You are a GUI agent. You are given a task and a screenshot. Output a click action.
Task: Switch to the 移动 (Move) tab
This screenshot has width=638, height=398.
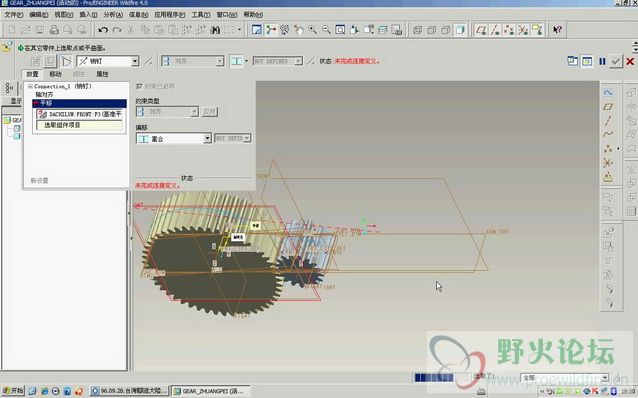[x=55, y=74]
